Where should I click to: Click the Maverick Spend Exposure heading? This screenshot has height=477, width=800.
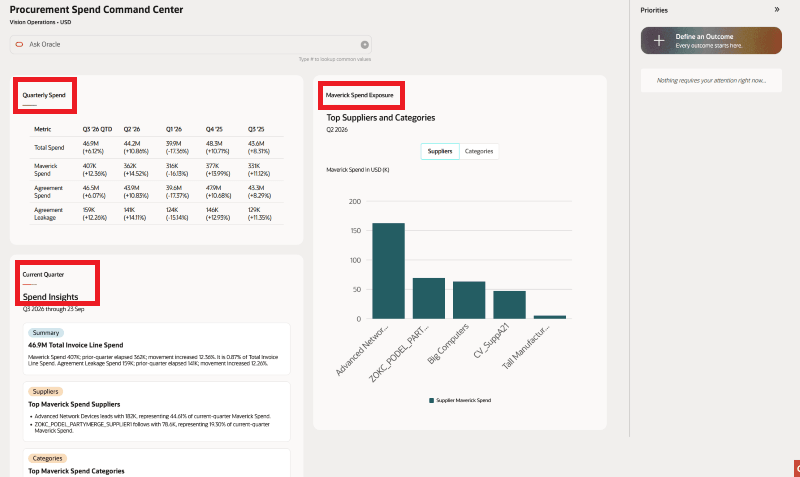(360, 95)
